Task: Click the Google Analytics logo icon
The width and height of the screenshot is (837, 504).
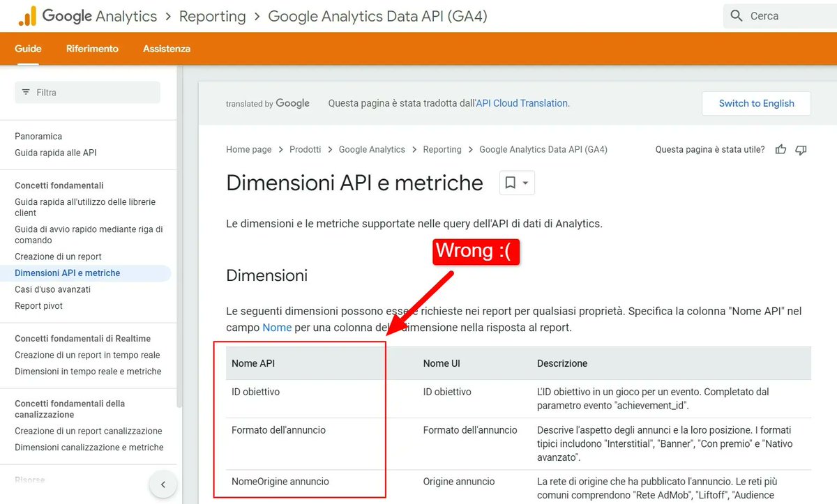Action: coord(27,16)
